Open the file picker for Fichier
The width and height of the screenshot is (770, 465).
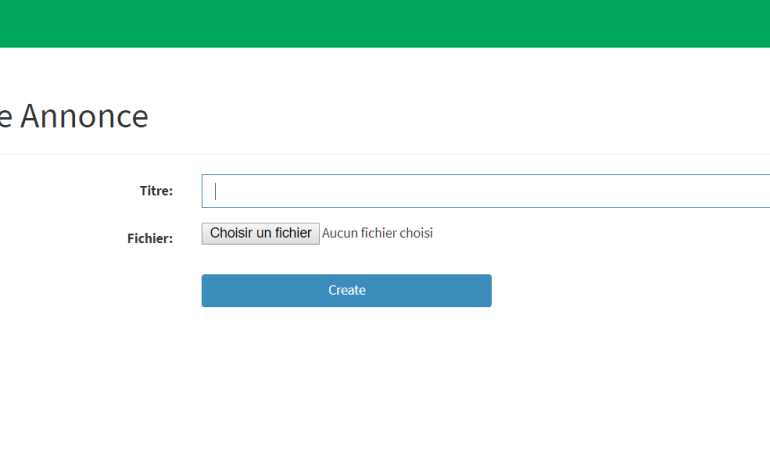click(x=260, y=233)
